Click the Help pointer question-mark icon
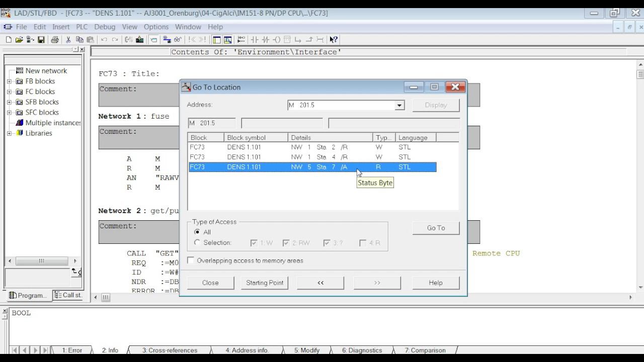Viewport: 644px width, 362px height. tap(334, 40)
